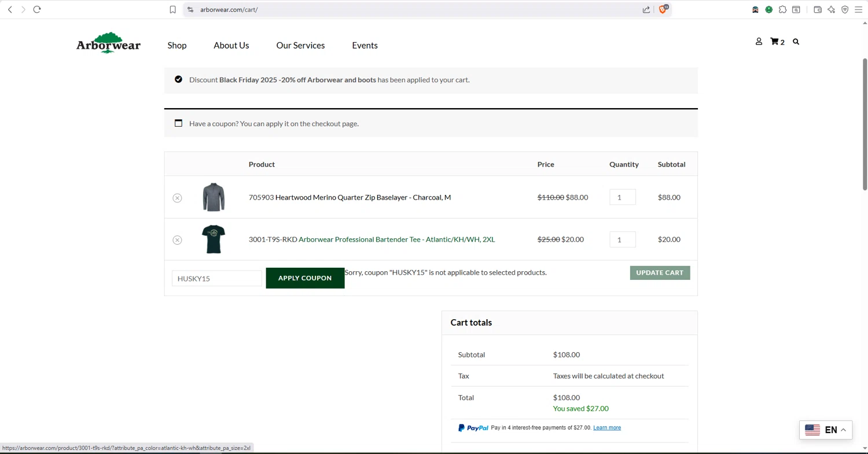Expand the EN language selector chevron

[843, 430]
